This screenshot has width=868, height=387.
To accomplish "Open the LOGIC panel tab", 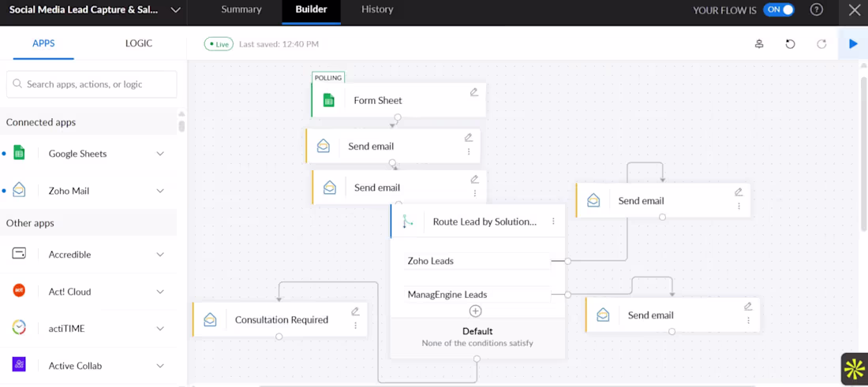I will (138, 43).
